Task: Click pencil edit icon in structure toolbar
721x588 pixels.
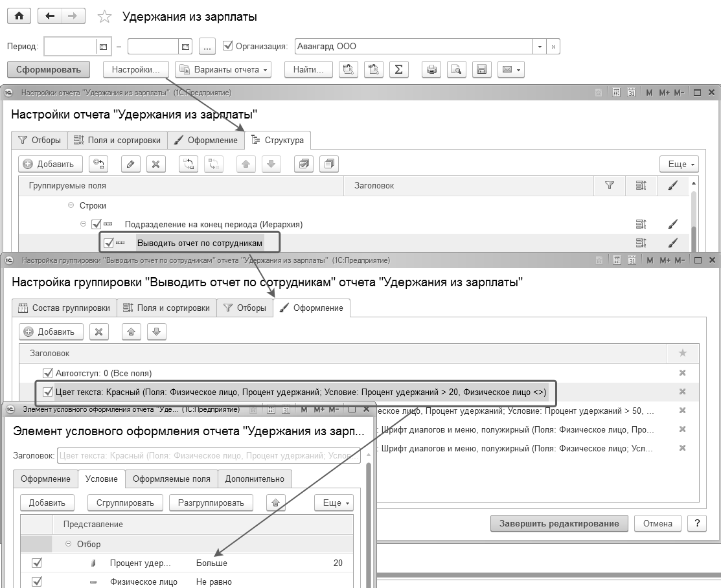Action: click(x=131, y=164)
